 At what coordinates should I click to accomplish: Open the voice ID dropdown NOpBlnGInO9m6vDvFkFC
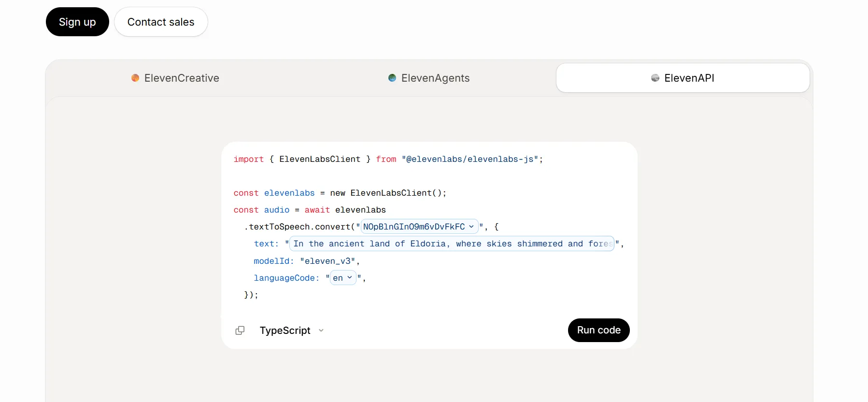pyautogui.click(x=419, y=227)
